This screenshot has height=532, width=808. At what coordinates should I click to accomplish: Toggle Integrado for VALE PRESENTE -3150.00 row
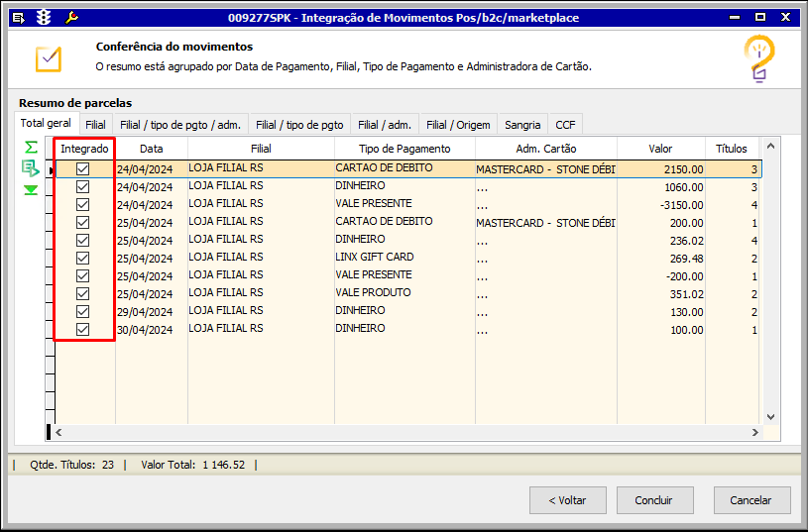click(82, 204)
